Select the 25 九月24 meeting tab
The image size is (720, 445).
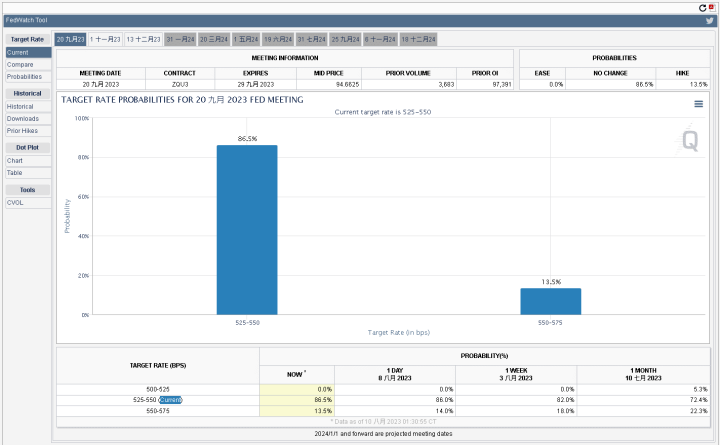tap(345, 39)
